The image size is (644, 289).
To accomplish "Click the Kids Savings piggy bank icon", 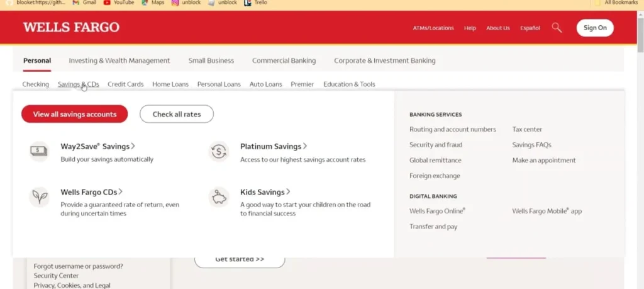I will coord(218,197).
